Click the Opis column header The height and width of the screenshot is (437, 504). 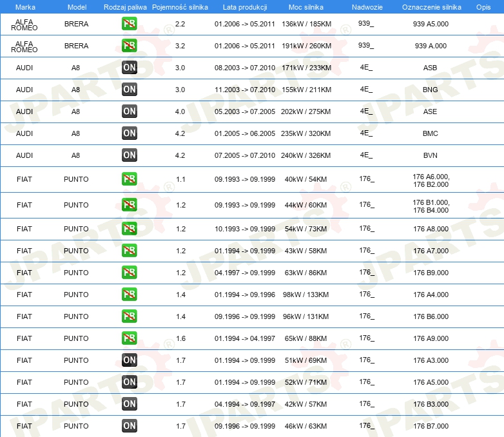tap(483, 7)
